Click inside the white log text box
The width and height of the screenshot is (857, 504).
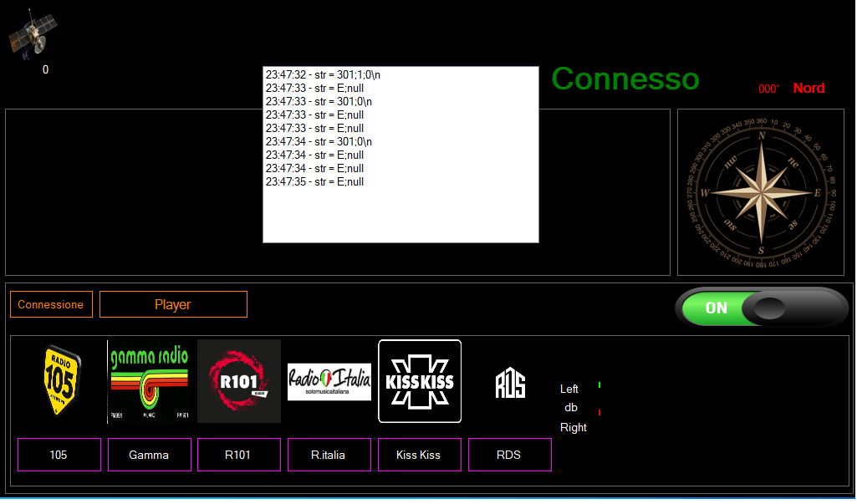point(400,155)
